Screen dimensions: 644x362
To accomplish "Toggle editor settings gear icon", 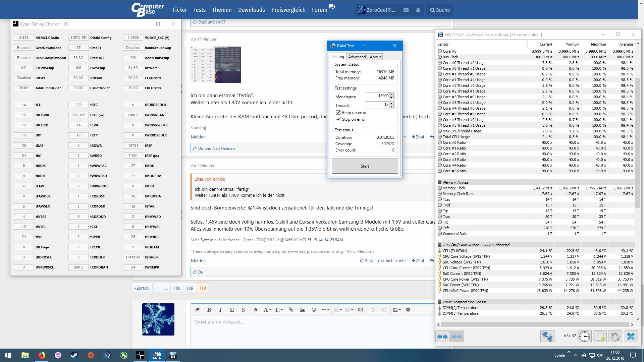I will click(x=408, y=310).
